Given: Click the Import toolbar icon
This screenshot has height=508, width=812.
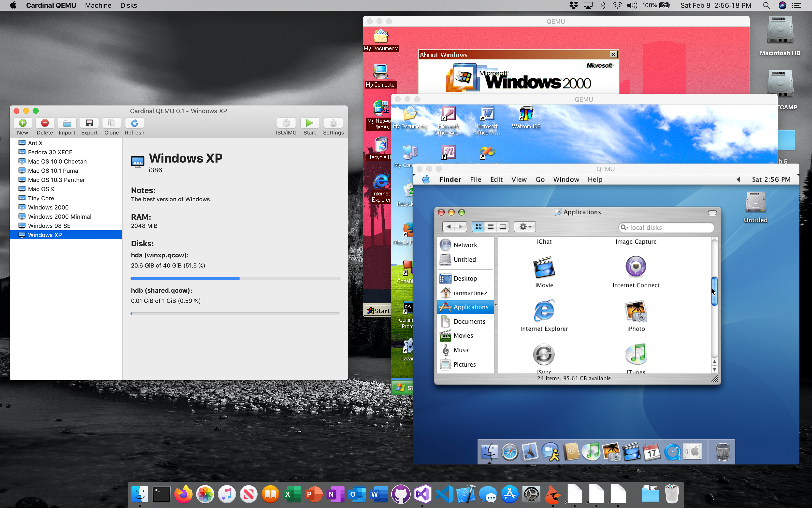Looking at the screenshot, I should pyautogui.click(x=67, y=123).
